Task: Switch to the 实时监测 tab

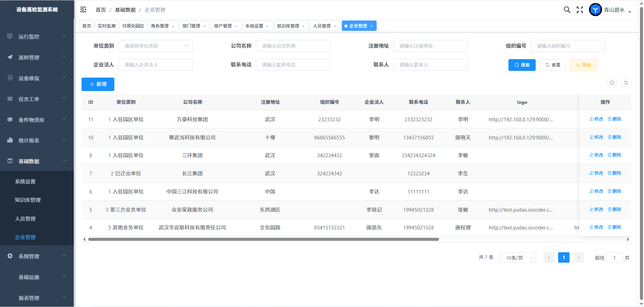Action: tap(107, 26)
